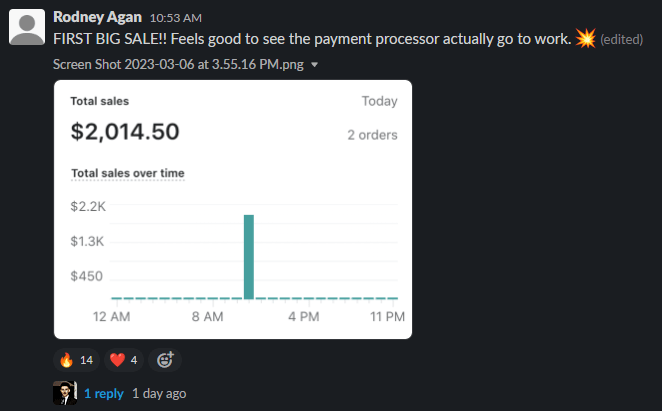Click the Rodney Agan sender name
Screen dimensions: 662x411
(x=97, y=17)
